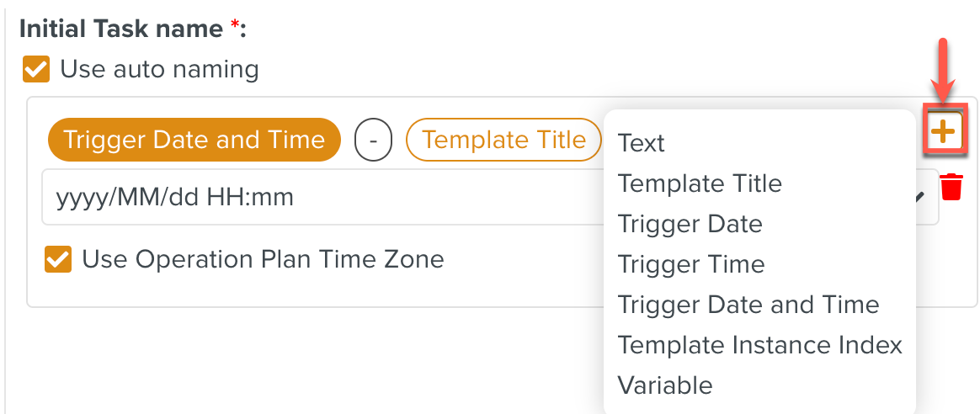Open the yyyy/MM/dd HH:mm format dropdown
Viewport: 980px width, 414px height.
tap(320, 198)
